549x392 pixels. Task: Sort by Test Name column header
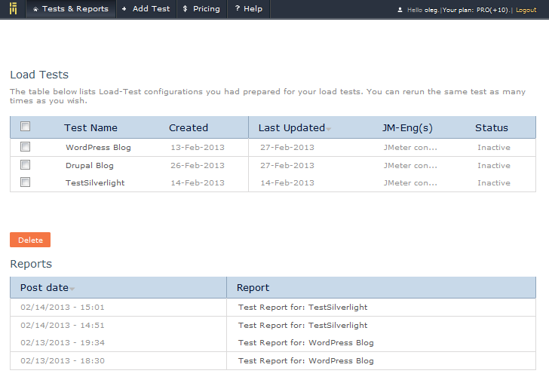pyautogui.click(x=90, y=127)
